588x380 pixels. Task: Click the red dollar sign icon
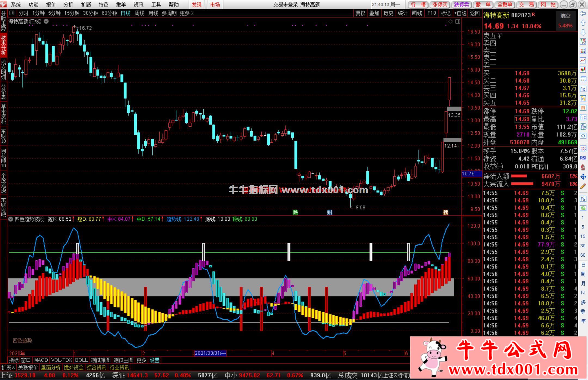583,167
